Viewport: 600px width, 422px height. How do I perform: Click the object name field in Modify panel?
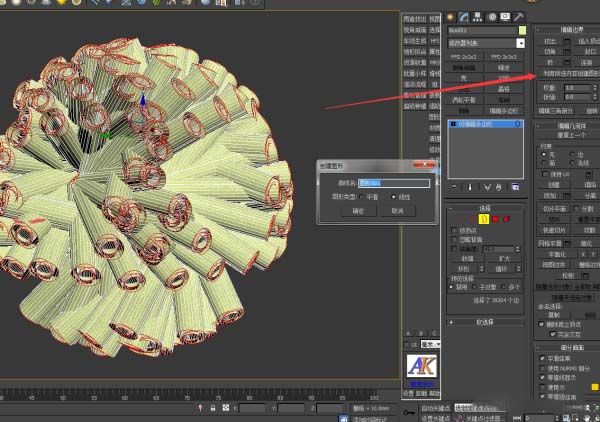tap(482, 30)
